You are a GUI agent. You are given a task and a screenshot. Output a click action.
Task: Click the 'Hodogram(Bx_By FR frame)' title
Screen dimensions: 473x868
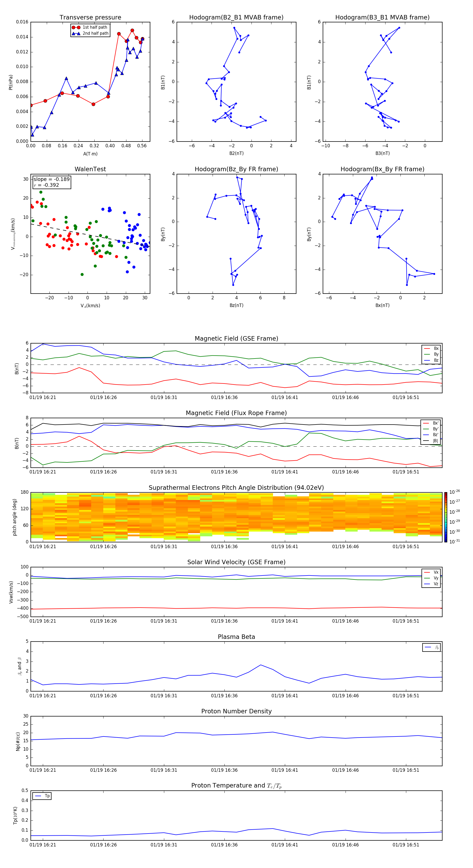382,169
